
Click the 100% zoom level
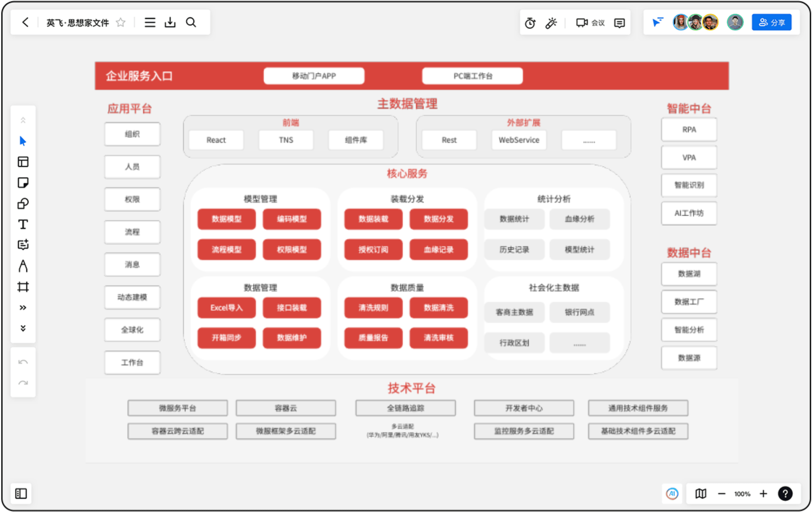742,494
